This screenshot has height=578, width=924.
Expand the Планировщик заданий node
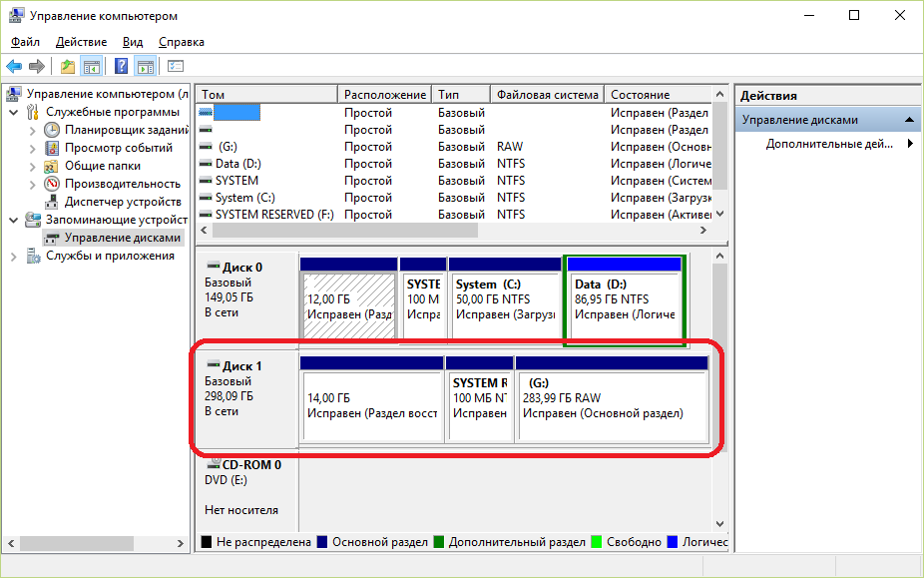point(32,130)
